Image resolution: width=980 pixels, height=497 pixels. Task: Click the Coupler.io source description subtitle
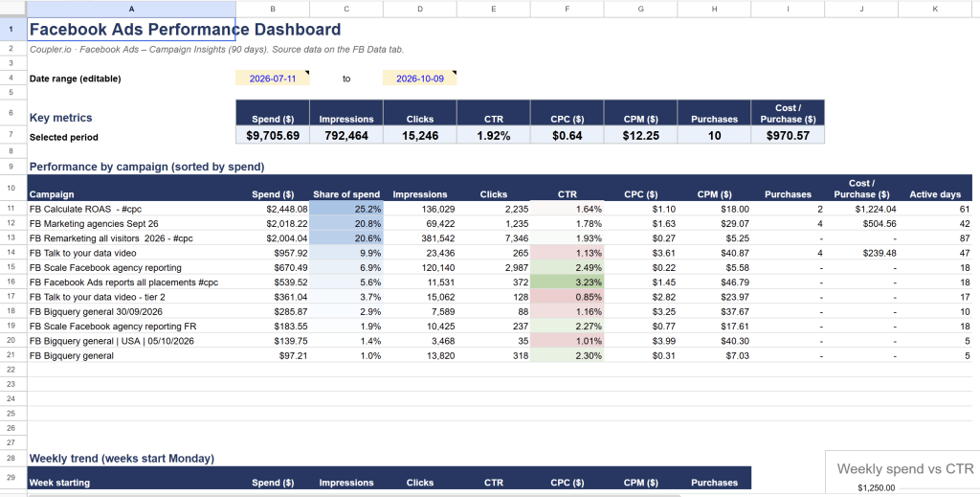click(217, 50)
